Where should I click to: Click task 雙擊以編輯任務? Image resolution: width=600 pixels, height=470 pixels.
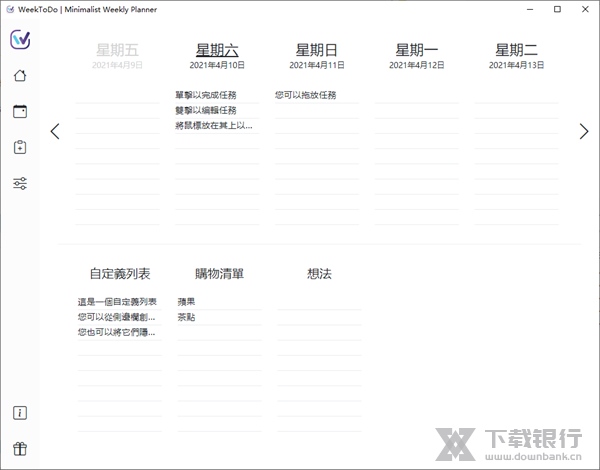(206, 110)
